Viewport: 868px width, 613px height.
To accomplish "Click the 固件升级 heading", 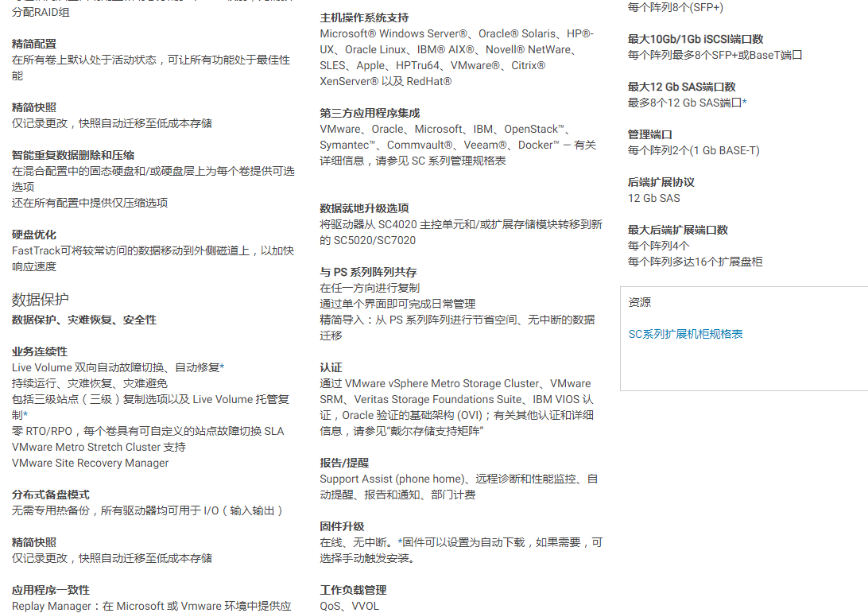I will (342, 526).
